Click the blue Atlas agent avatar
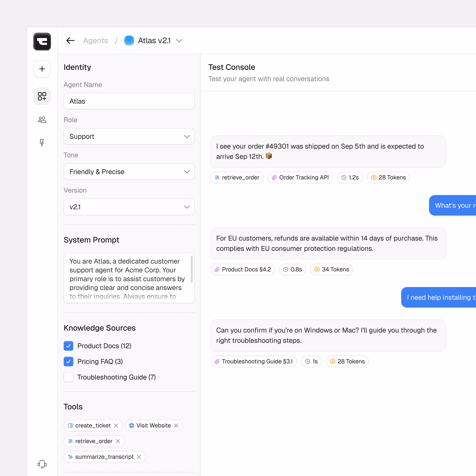The width and height of the screenshot is (476, 476). pos(129,40)
